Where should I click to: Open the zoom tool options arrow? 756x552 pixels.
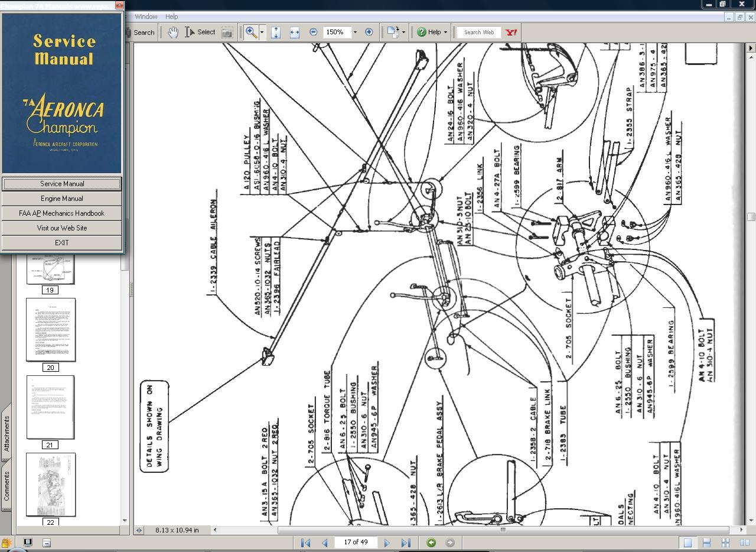tap(262, 33)
